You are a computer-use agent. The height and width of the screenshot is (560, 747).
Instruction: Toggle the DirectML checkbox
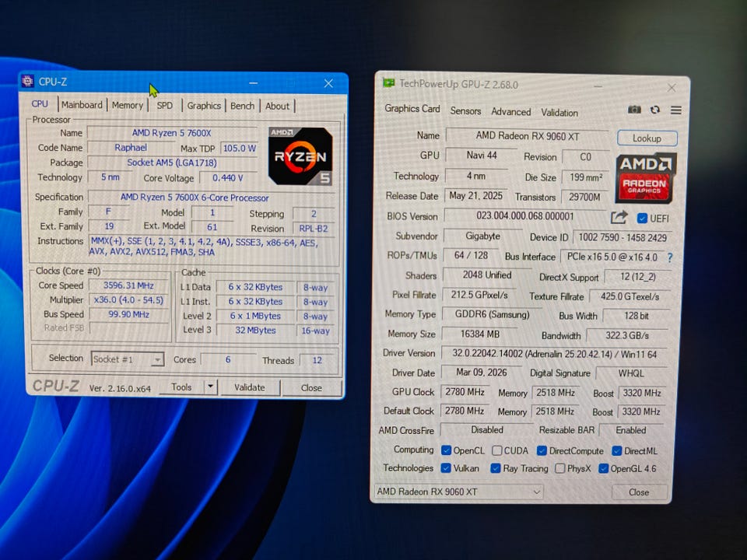click(x=617, y=450)
